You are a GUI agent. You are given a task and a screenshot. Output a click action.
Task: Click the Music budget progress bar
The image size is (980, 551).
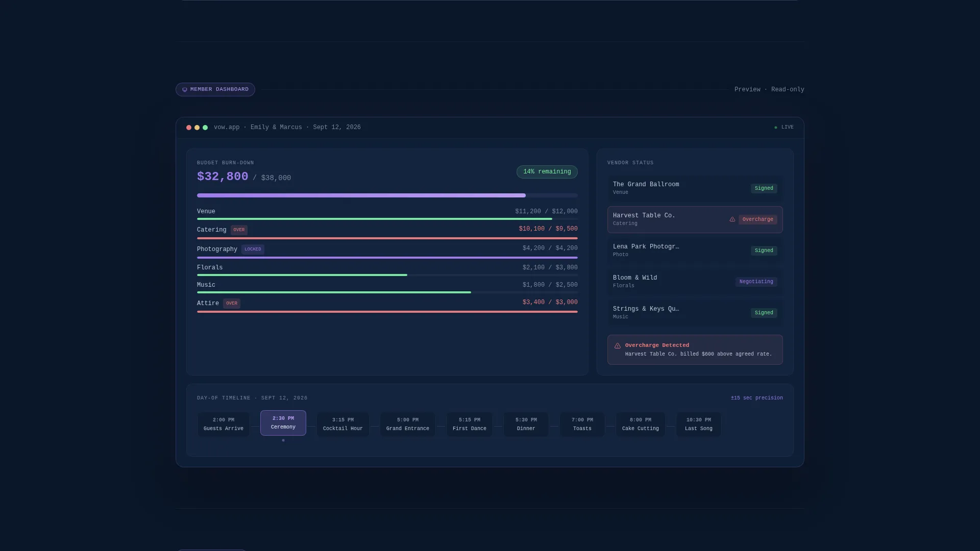(387, 292)
